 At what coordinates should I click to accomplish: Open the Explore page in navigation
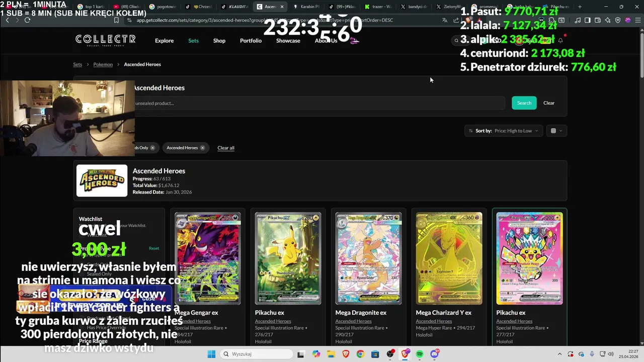tap(164, 41)
